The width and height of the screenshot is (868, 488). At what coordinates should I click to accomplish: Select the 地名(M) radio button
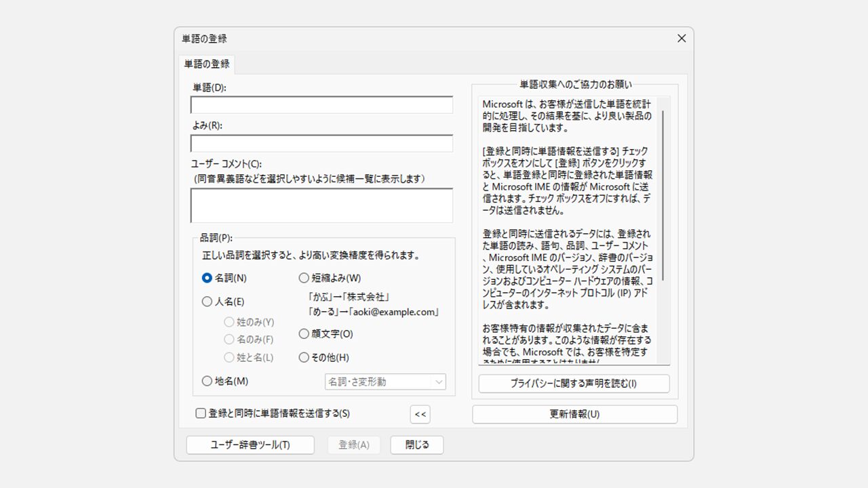click(208, 381)
